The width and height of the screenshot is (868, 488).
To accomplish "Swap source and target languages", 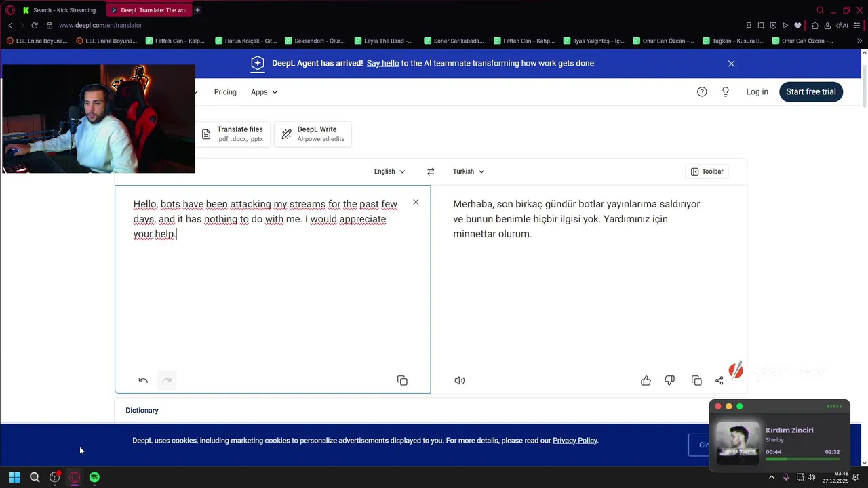I will pyautogui.click(x=431, y=171).
